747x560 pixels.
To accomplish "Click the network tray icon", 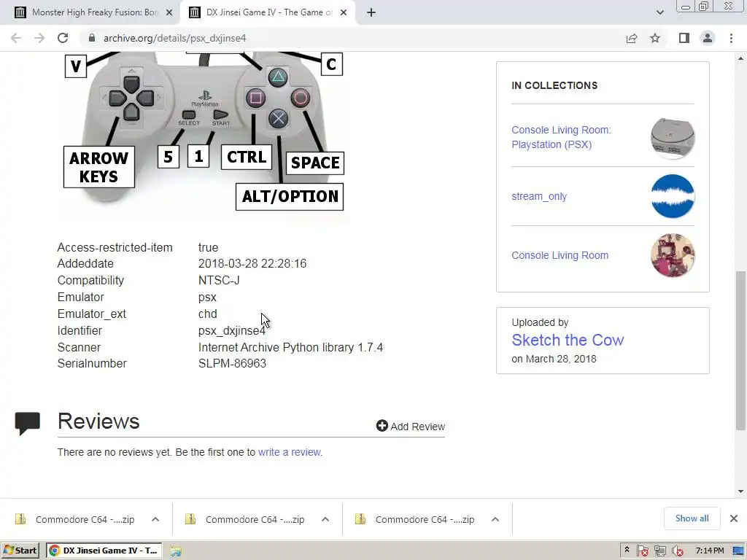I will pos(659,551).
